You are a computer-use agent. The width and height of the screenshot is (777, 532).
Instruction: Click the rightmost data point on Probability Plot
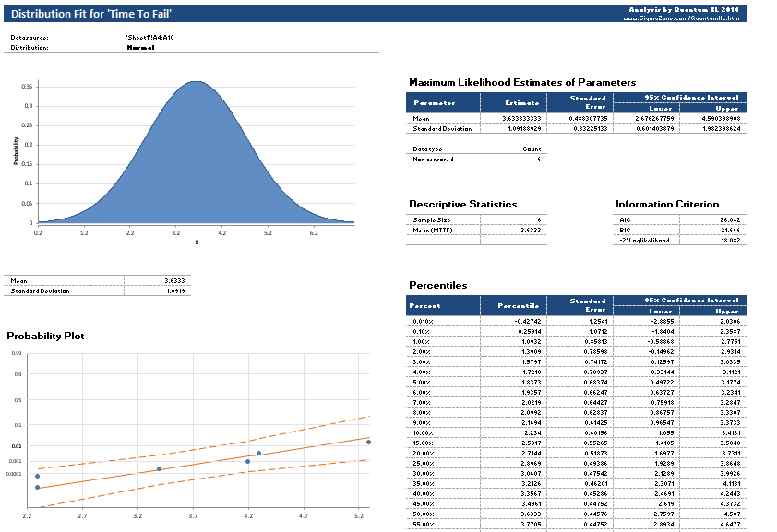(368, 443)
